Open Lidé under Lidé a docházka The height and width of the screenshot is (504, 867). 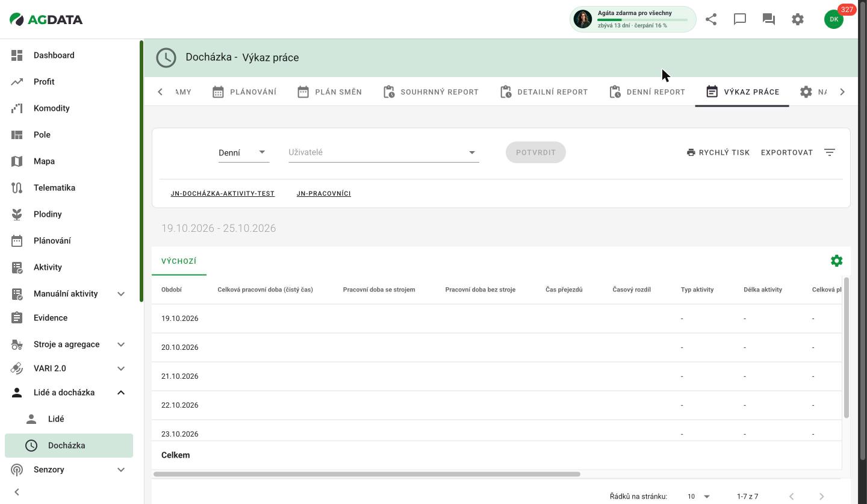pos(69,419)
